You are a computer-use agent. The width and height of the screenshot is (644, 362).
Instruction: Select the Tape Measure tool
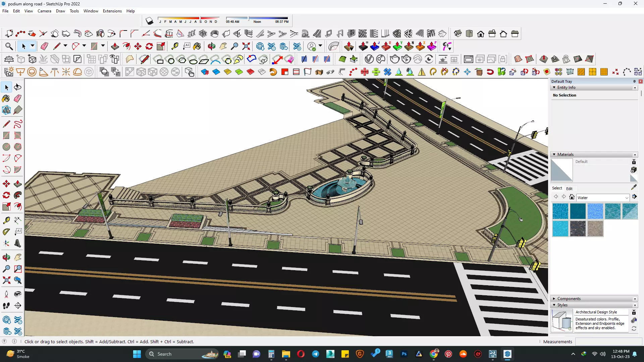coord(6,220)
